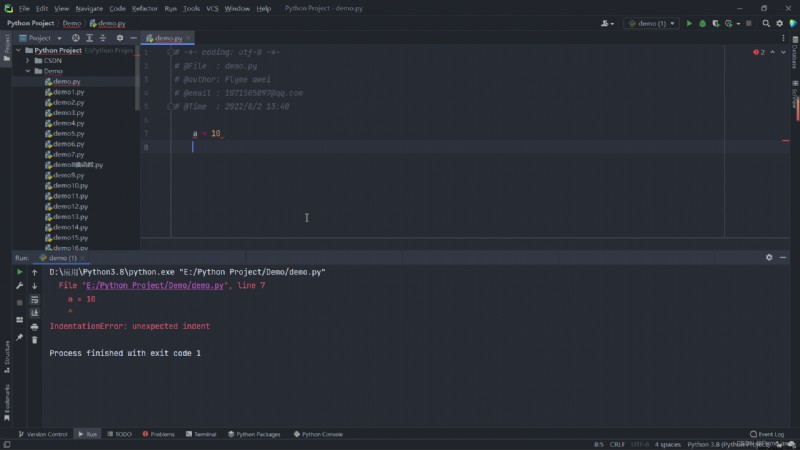Image resolution: width=800 pixels, height=450 pixels.
Task: Open Run window settings gear
Action: [x=769, y=258]
